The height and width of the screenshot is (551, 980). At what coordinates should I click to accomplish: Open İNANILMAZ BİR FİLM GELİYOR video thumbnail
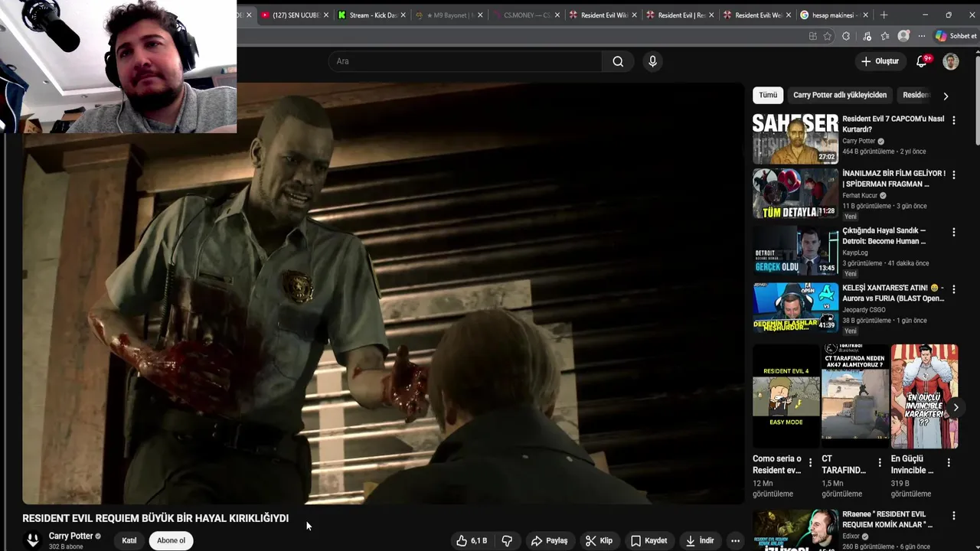795,194
